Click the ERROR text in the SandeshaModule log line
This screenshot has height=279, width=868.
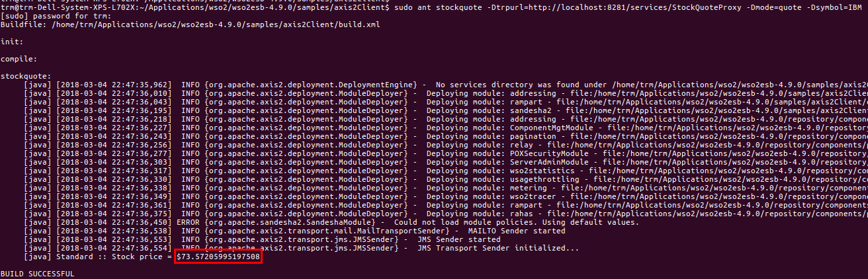pos(191,222)
